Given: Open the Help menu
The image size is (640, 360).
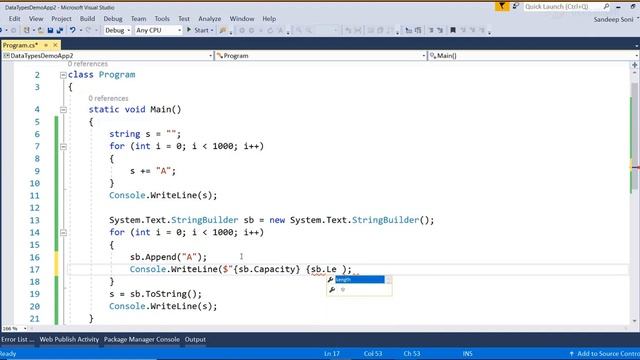Looking at the screenshot, I should [269, 19].
